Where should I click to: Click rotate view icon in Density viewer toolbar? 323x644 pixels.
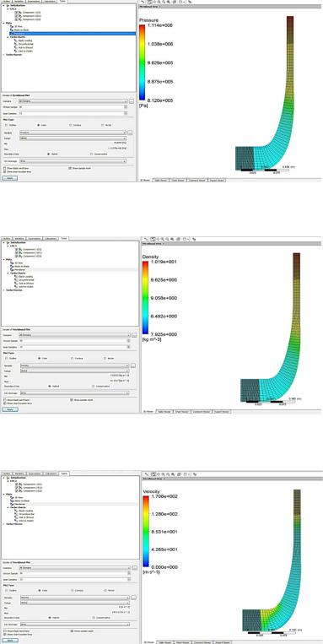tap(153, 239)
